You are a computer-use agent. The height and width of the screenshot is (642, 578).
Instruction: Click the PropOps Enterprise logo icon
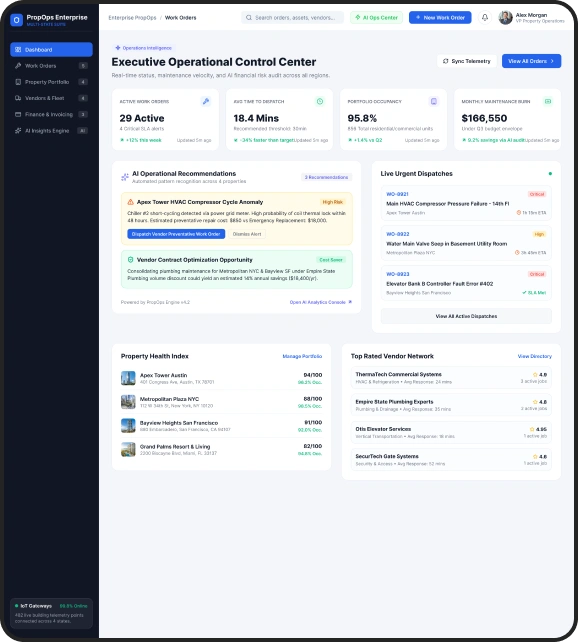tap(16, 20)
